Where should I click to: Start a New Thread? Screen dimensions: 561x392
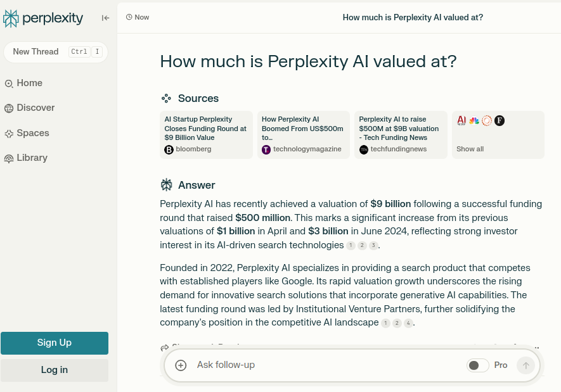click(x=35, y=52)
